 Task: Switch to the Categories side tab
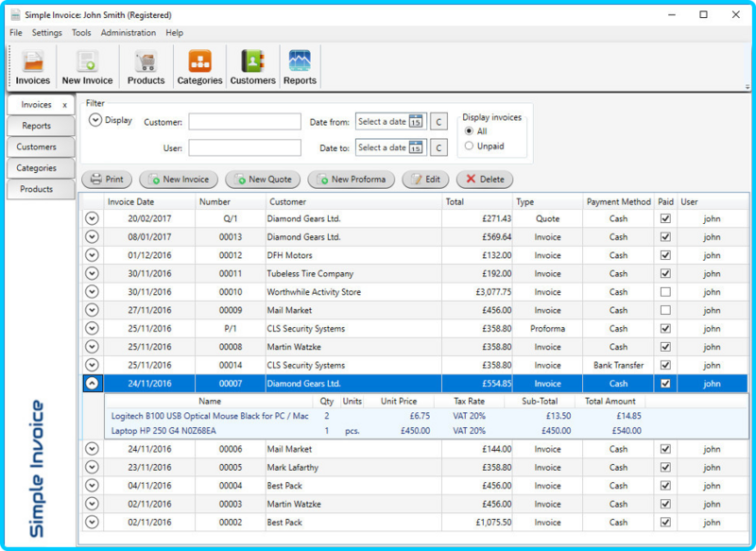[x=41, y=168]
